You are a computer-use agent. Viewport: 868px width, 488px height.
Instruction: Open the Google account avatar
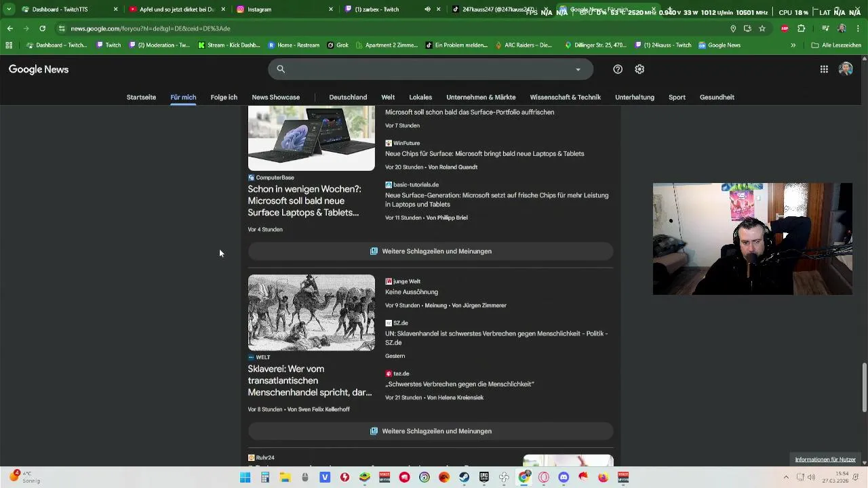click(846, 69)
